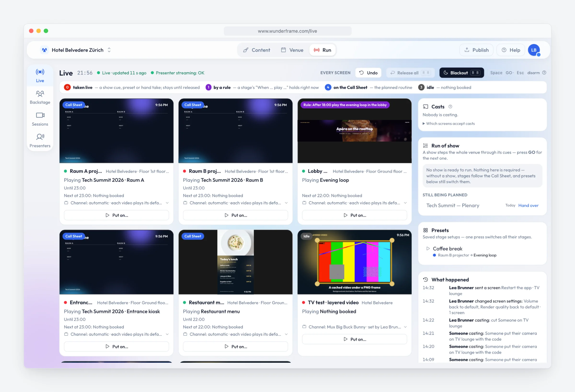575x392 pixels.
Task: Click calendar icon in TV test channel row
Action: [304, 327]
